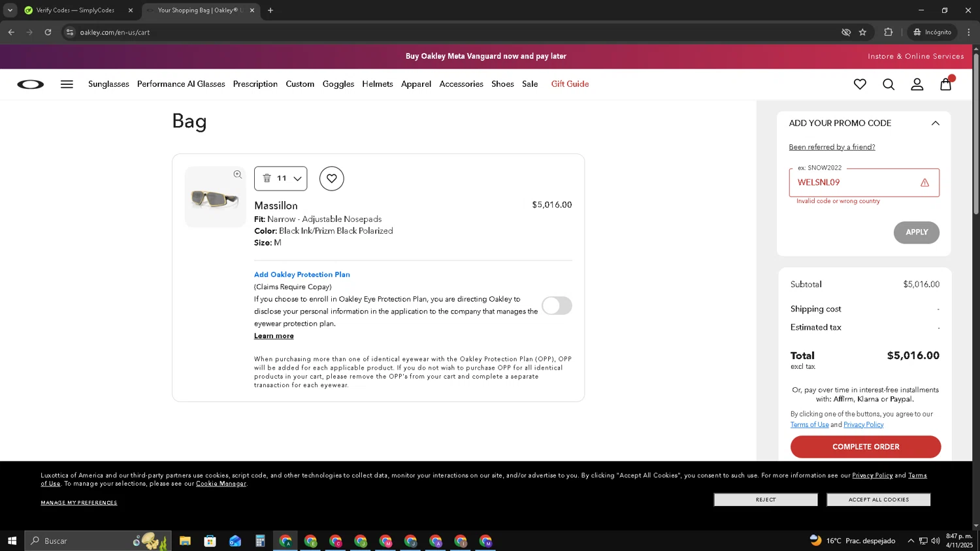Open Chrome three-dot menu
The height and width of the screenshot is (551, 980).
[969, 32]
